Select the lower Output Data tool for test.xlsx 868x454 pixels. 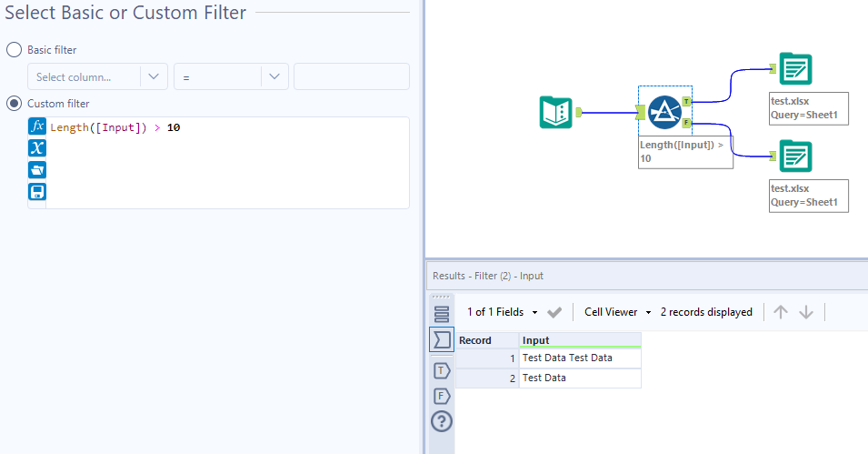tap(795, 156)
